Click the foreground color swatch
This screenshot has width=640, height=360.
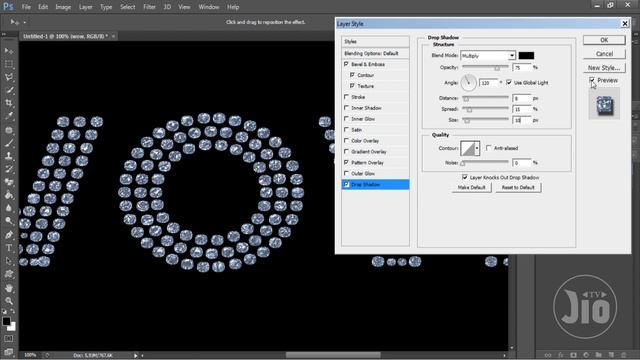(x=6, y=322)
